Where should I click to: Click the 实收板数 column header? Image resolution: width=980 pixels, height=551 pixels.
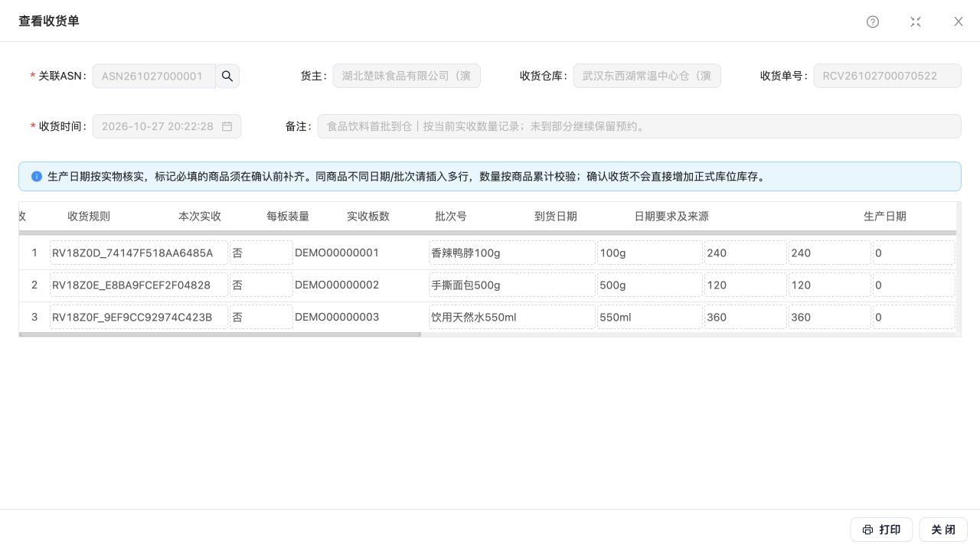pos(368,217)
